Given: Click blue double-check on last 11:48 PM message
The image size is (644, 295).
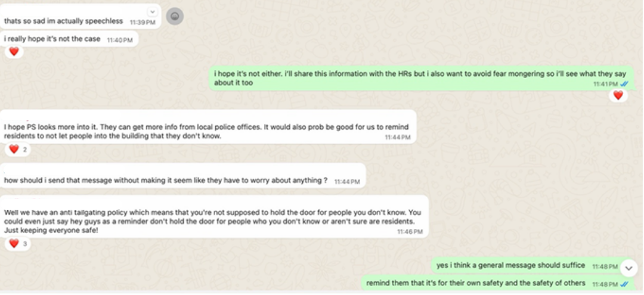Looking at the screenshot, I should [x=624, y=284].
